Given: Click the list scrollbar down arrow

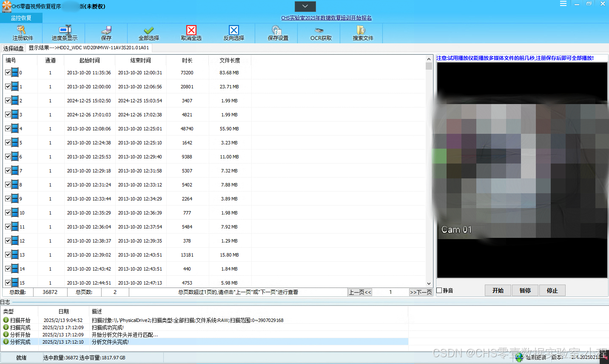Looking at the screenshot, I should click(429, 283).
